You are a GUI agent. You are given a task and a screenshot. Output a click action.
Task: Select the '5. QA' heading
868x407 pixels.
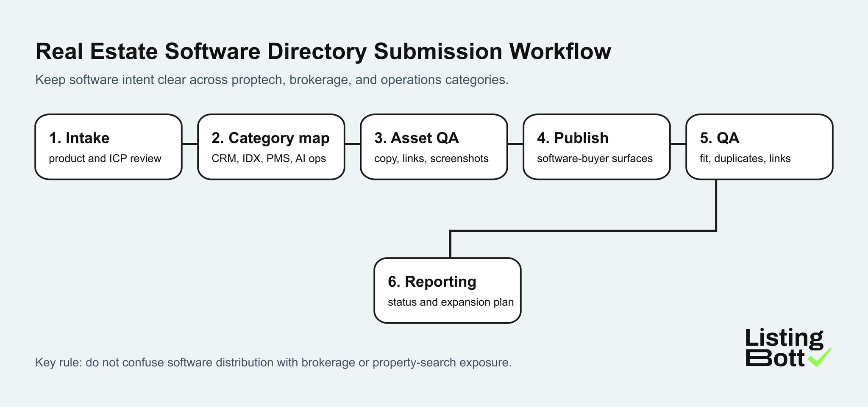720,138
